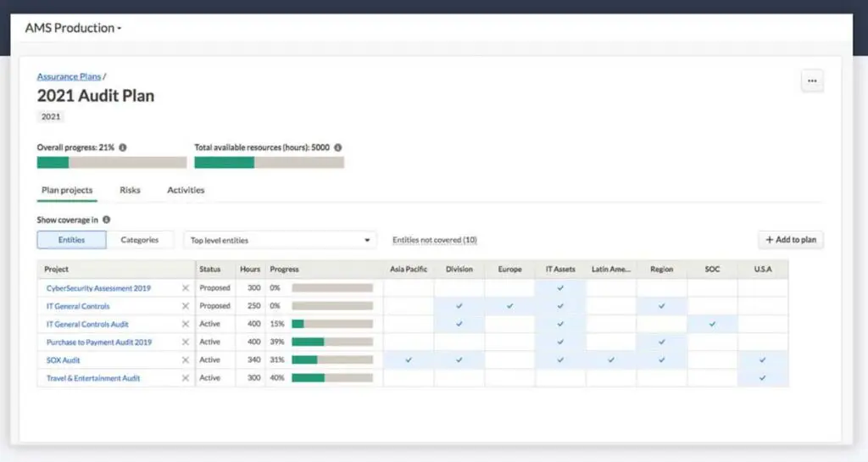Open the three-dot more options menu
Screen dimensions: 868x462
pos(812,81)
